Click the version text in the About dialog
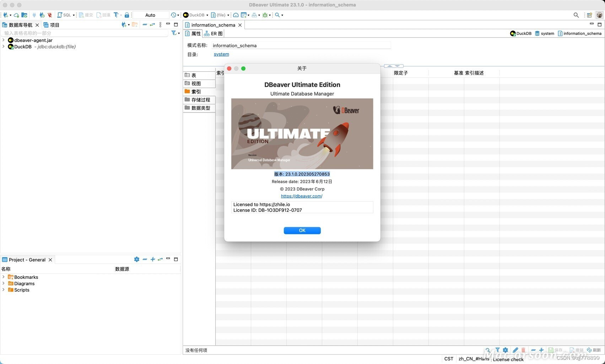Viewport: 605px width, 364px height. pyautogui.click(x=302, y=174)
